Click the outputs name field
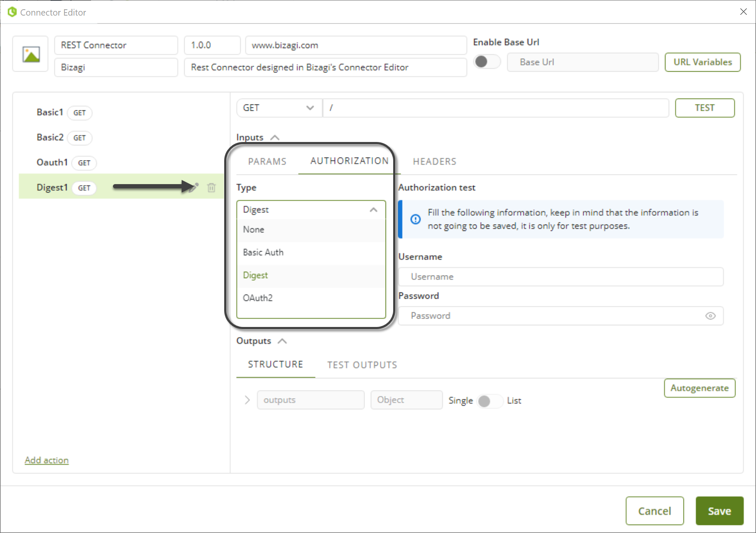The width and height of the screenshot is (756, 533). [311, 400]
